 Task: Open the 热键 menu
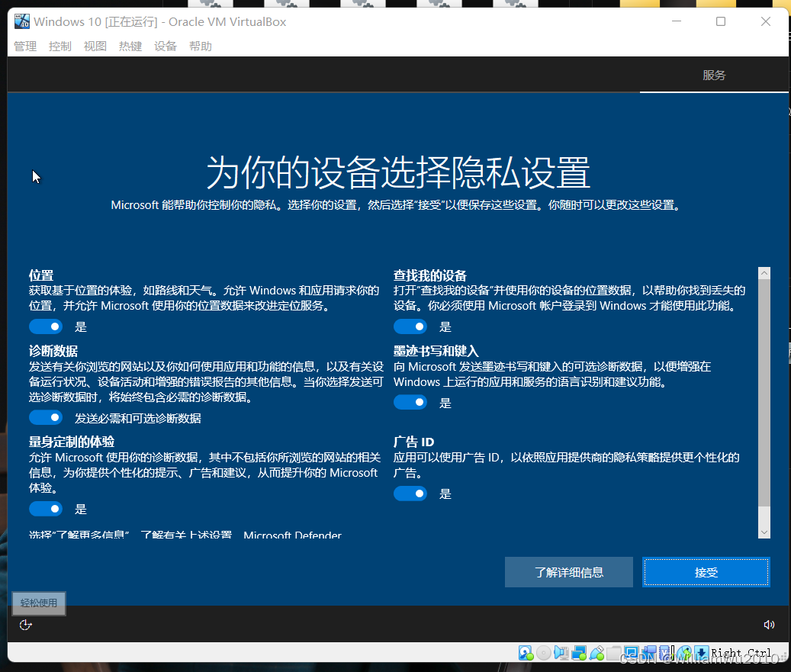pyautogui.click(x=130, y=47)
